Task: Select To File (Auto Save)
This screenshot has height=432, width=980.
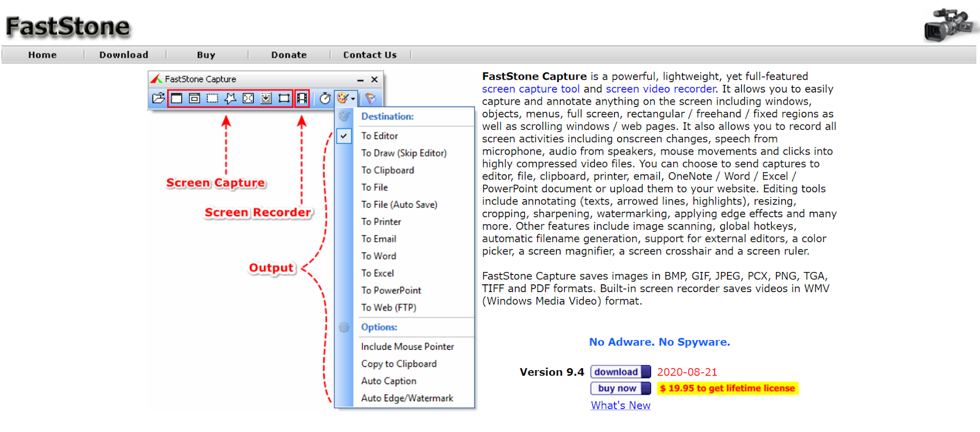Action: (x=399, y=205)
